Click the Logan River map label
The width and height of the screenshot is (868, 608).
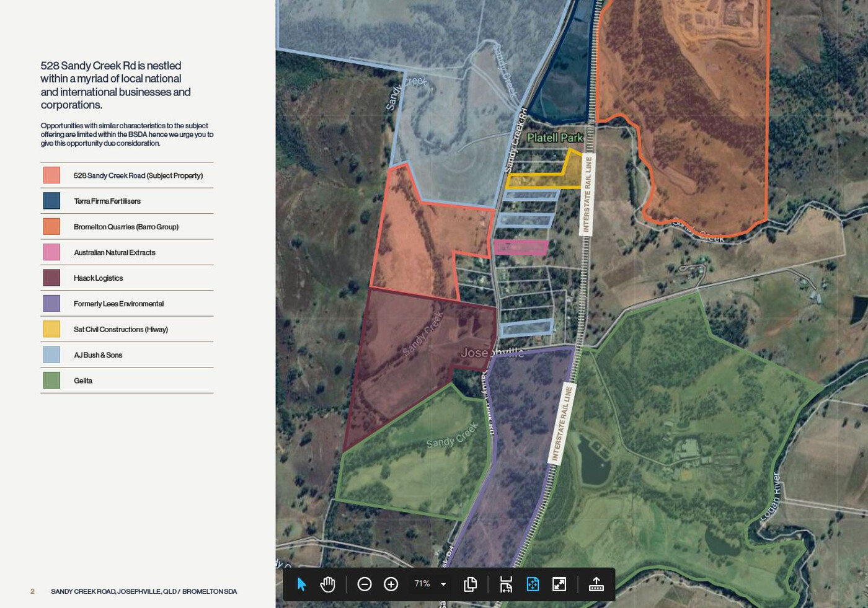point(769,496)
